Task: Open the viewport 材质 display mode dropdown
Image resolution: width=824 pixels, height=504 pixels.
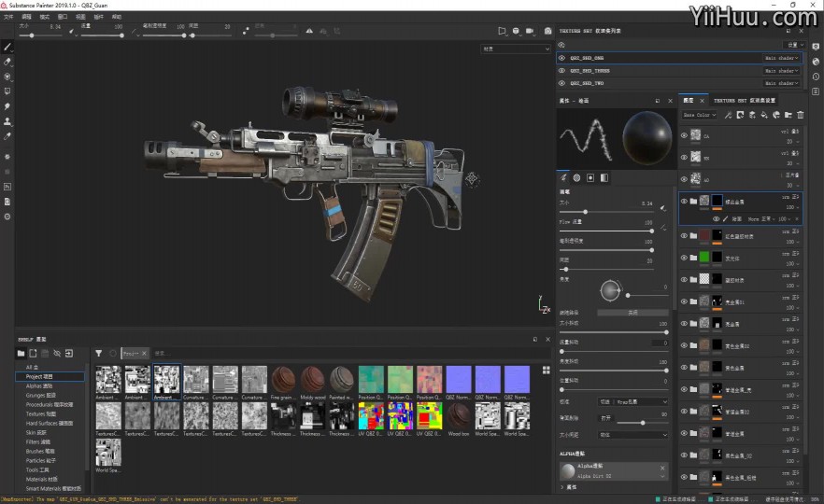Action: coord(516,49)
